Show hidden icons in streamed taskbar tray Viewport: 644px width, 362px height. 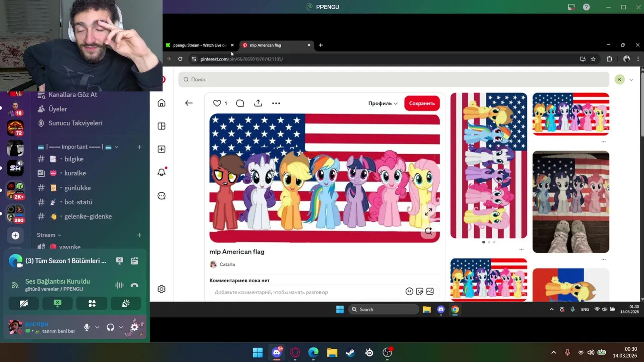click(x=552, y=309)
